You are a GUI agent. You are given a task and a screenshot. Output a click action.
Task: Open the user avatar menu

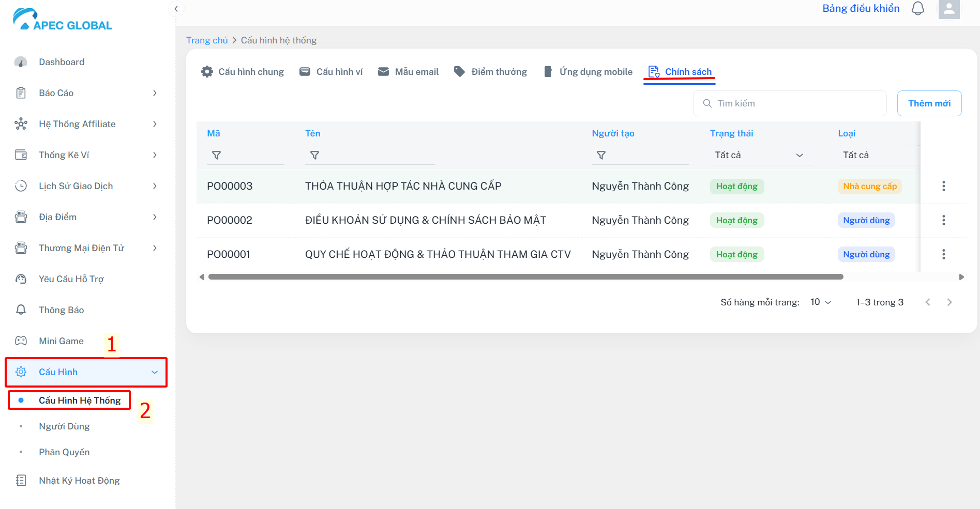pos(949,9)
